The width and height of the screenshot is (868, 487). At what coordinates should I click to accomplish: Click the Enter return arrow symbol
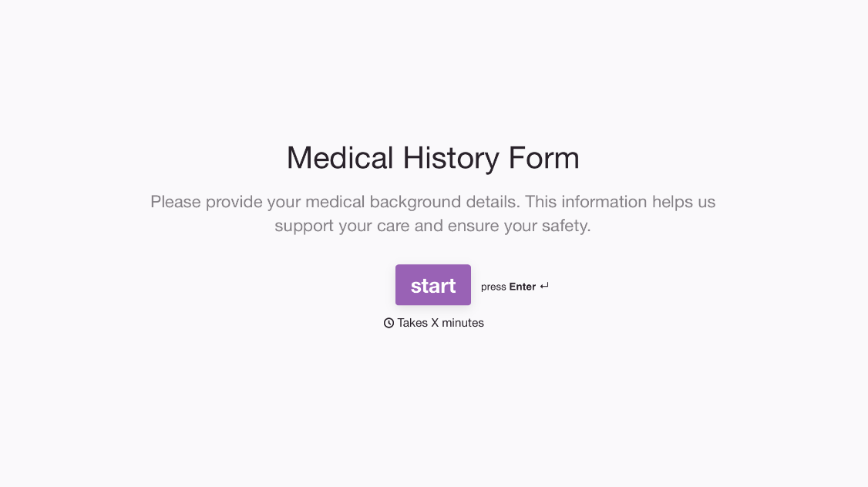545,285
